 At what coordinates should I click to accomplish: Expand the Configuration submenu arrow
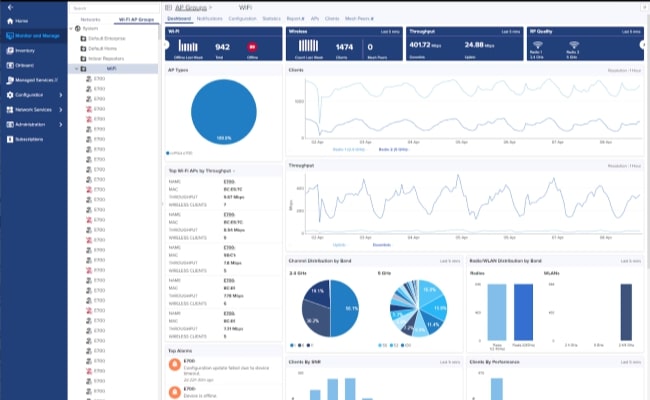point(61,95)
